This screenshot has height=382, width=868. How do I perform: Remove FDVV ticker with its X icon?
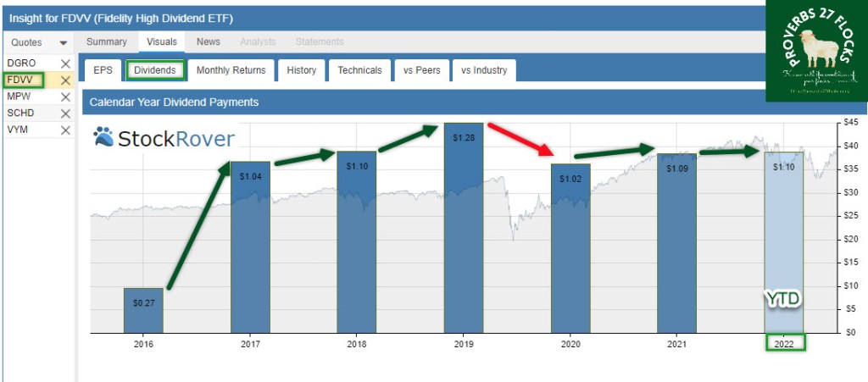tap(65, 80)
